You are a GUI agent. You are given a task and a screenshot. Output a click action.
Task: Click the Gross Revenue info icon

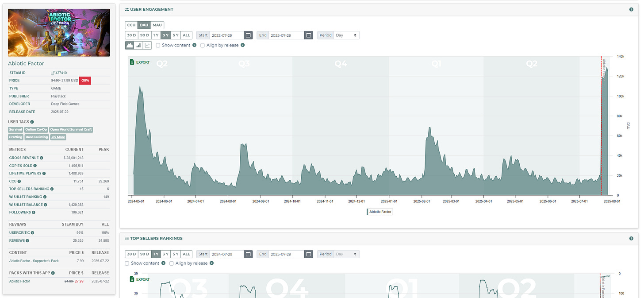(42, 158)
